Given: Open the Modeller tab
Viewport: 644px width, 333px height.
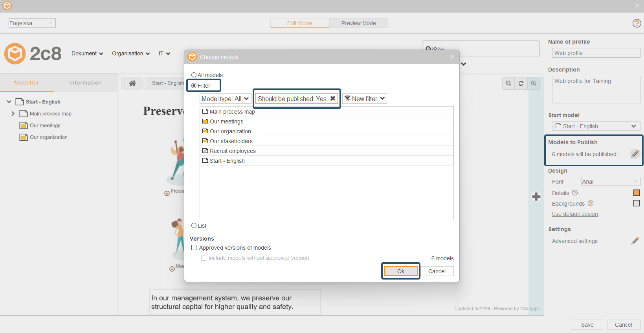Looking at the screenshot, I should (x=27, y=83).
